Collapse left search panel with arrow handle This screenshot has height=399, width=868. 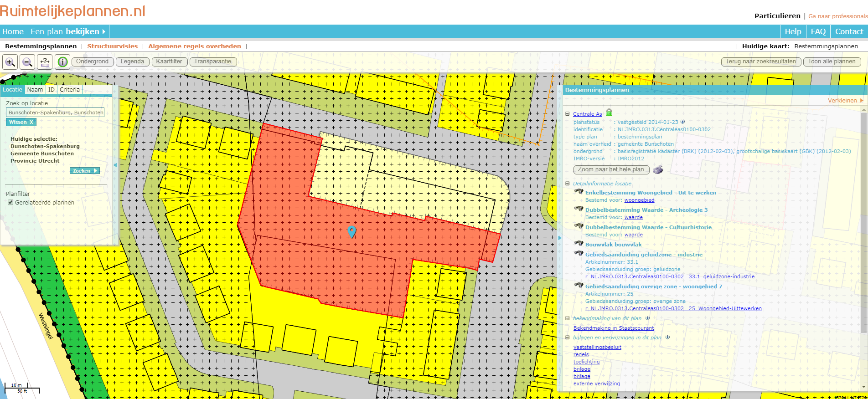[x=115, y=165]
